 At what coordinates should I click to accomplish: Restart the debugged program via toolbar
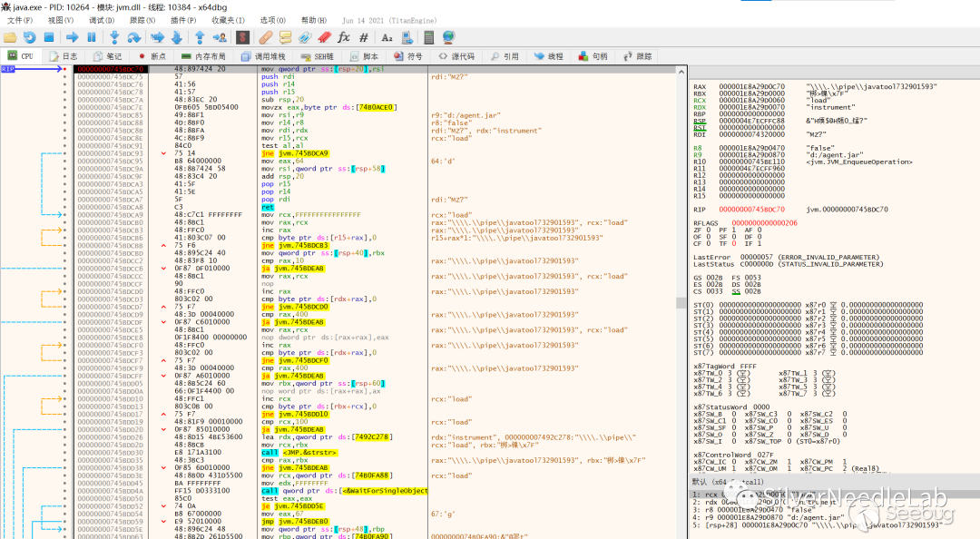coord(29,37)
